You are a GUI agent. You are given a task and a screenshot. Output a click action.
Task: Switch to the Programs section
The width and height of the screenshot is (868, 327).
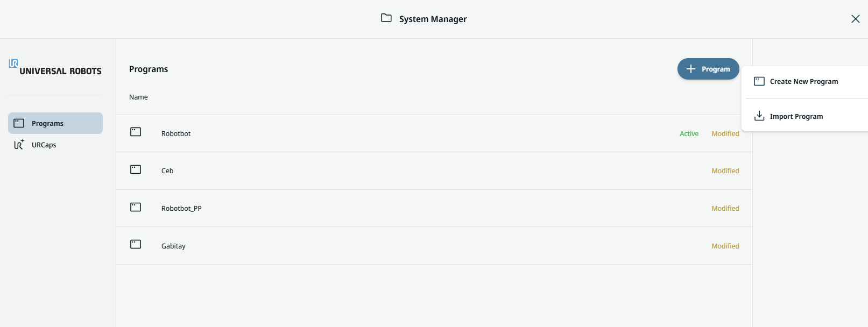[47, 124]
